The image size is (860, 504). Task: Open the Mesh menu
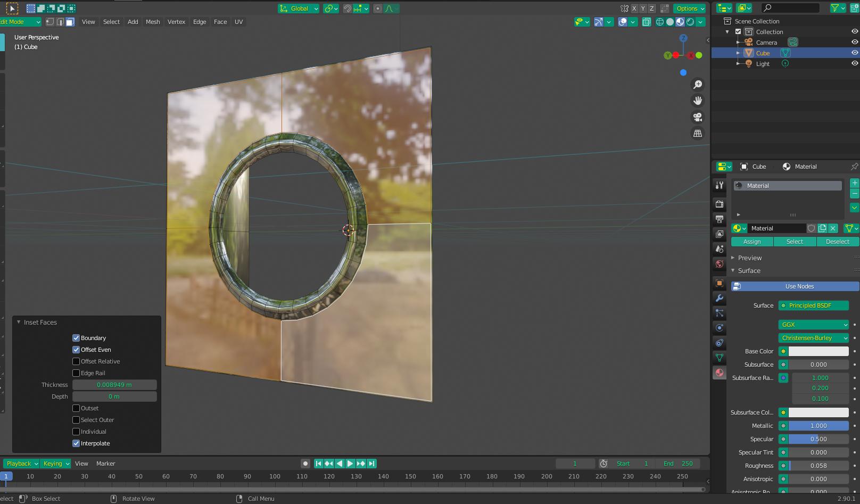coord(153,22)
